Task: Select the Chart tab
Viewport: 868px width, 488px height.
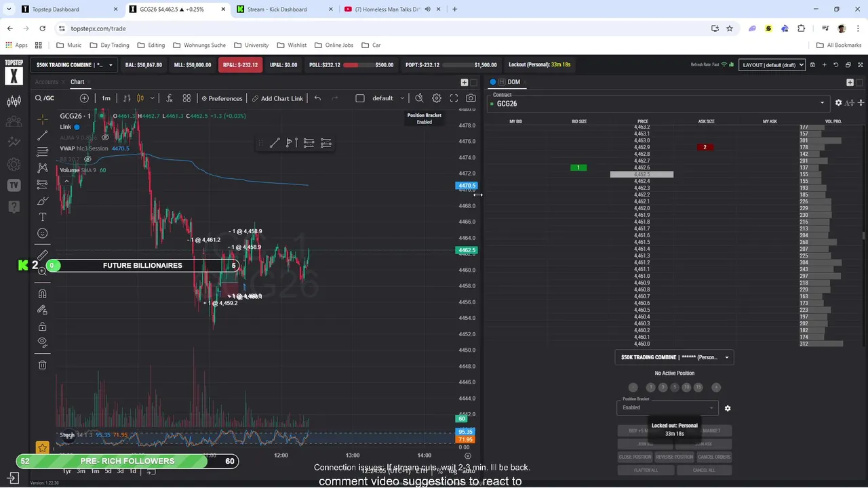Action: pos(77,82)
